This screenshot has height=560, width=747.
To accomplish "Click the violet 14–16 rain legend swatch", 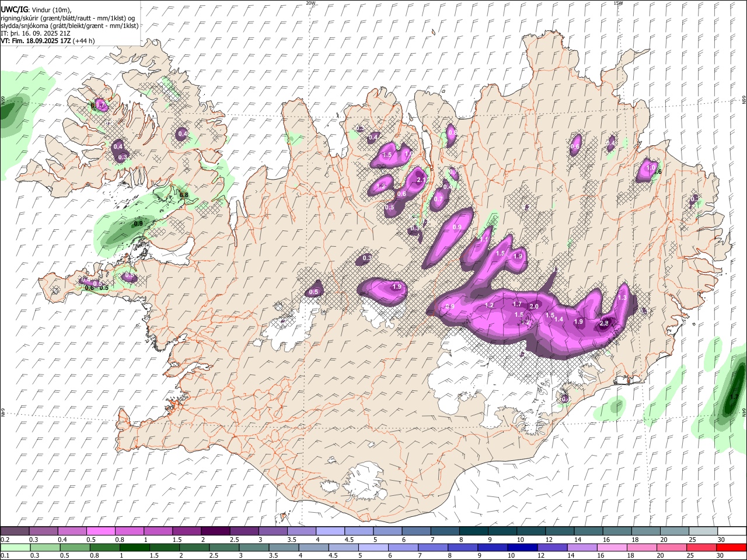I will [x=582, y=547].
